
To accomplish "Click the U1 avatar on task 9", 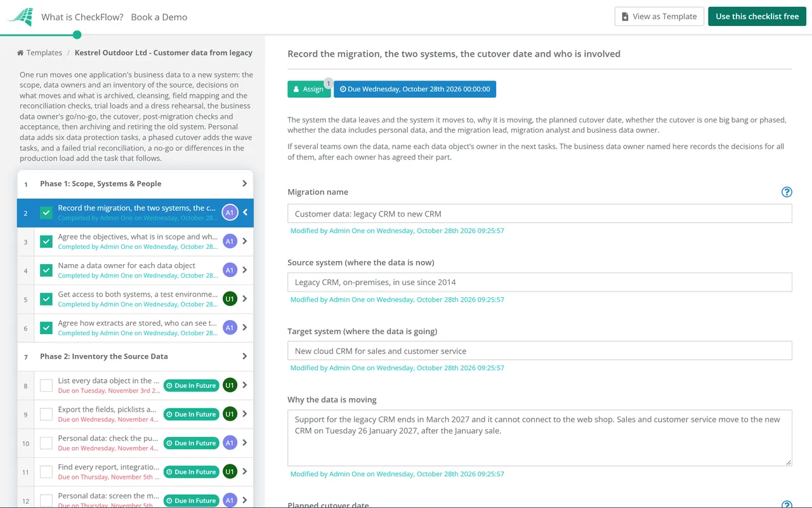I will 230,414.
